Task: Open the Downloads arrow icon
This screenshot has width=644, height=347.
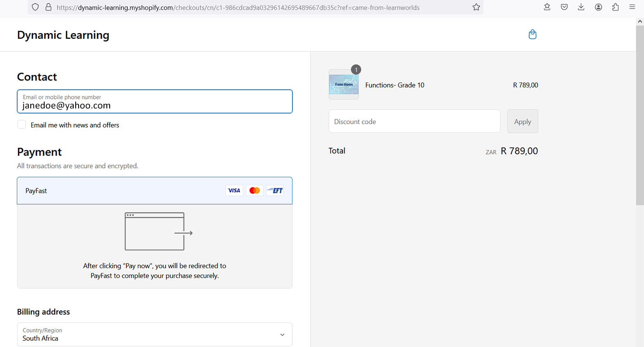Action: pos(581,7)
